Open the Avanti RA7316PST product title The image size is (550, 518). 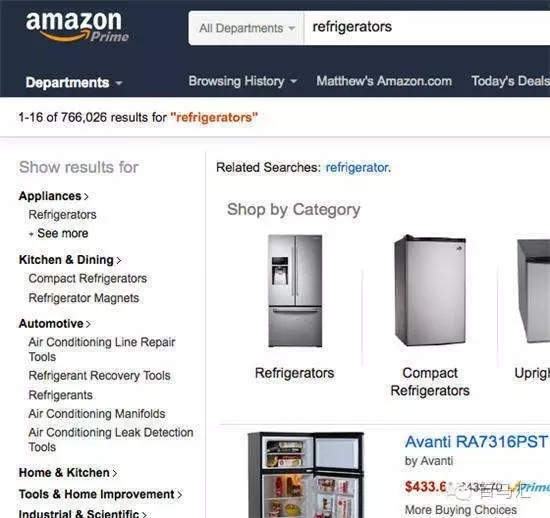pyautogui.click(x=477, y=442)
